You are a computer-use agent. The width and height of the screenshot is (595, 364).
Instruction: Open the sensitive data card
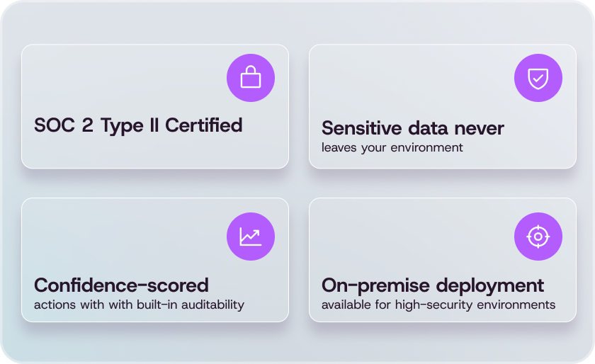pos(443,106)
